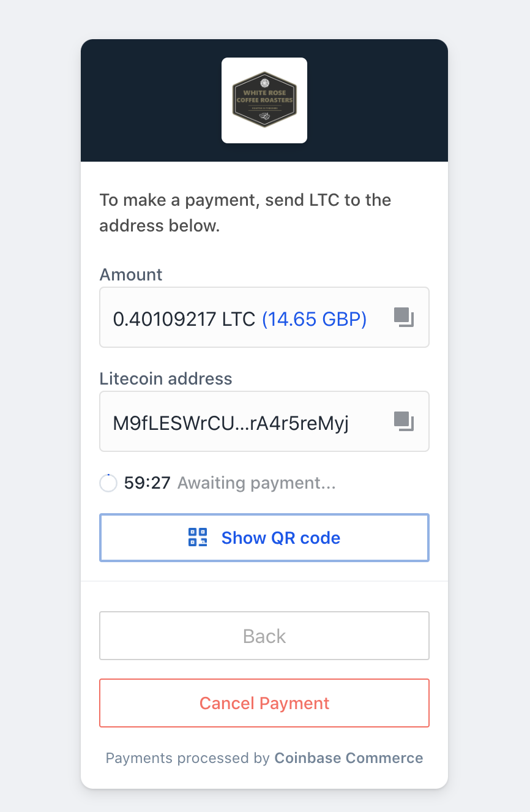
Task: Show the QR code
Action: coord(264,537)
